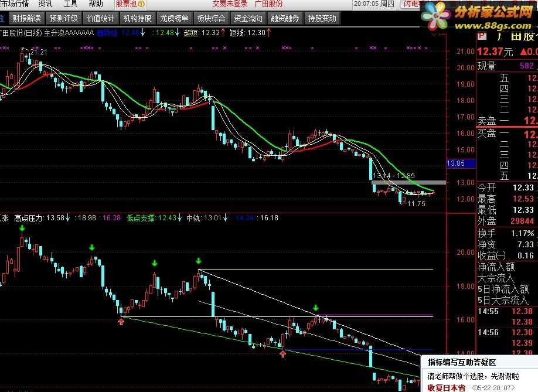538x392 pixels.
Task: Select the 持股变动 tab
Action: pyautogui.click(x=322, y=18)
